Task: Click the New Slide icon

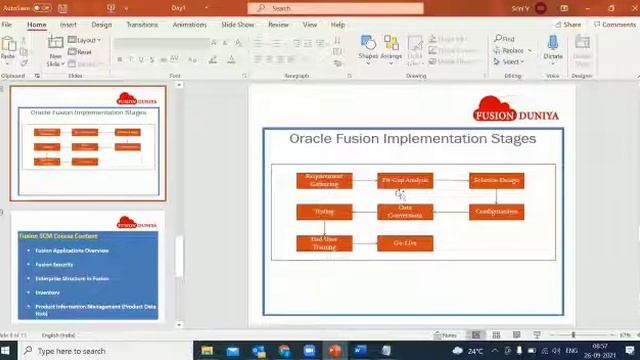Action: click(55, 43)
